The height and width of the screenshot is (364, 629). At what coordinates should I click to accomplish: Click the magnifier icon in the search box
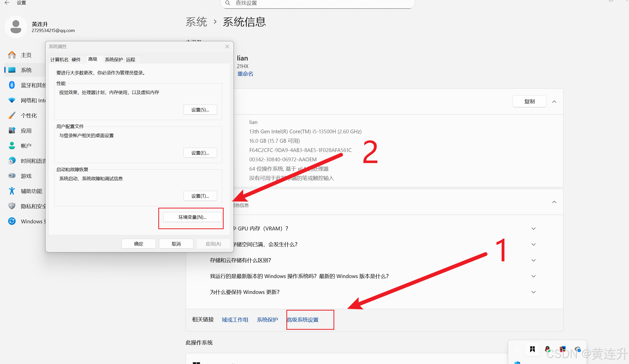click(x=228, y=3)
